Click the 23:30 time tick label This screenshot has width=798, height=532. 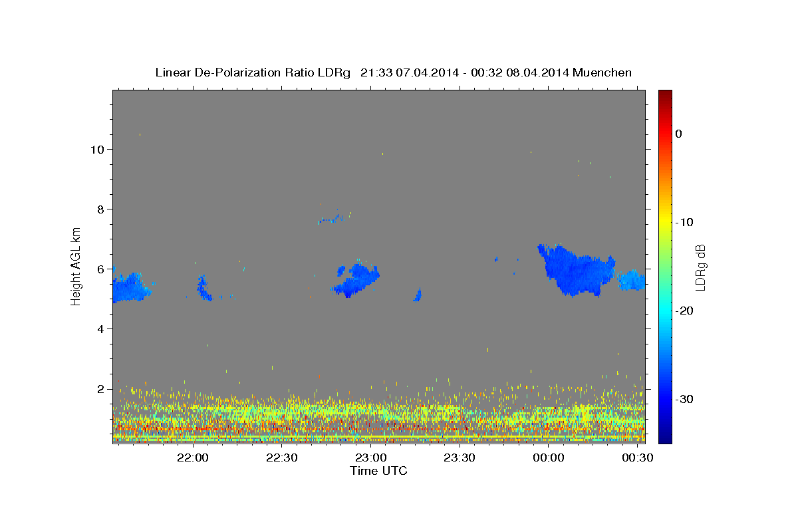460,458
